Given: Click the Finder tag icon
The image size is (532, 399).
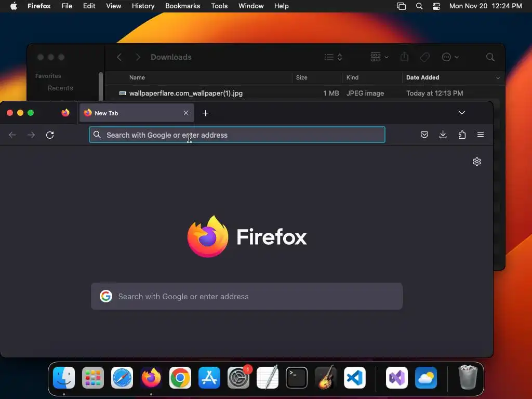Looking at the screenshot, I should (x=424, y=57).
